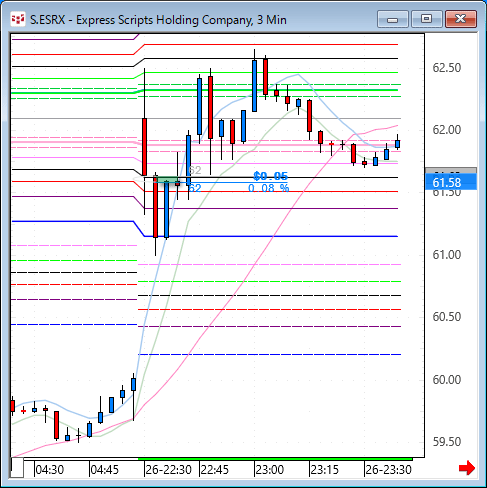Click the 60.50 price axis label
This screenshot has height=488, width=487.
pos(447,317)
